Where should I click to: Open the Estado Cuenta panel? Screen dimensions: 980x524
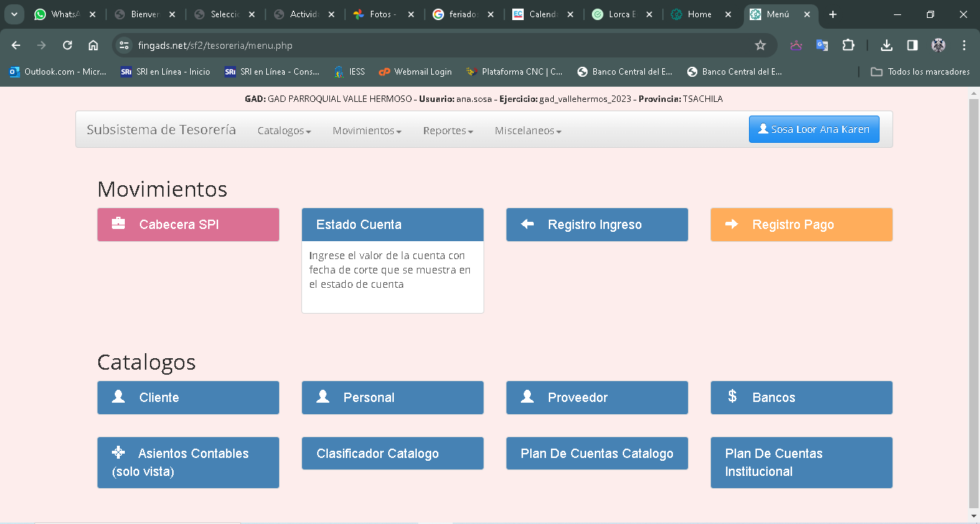tap(359, 225)
